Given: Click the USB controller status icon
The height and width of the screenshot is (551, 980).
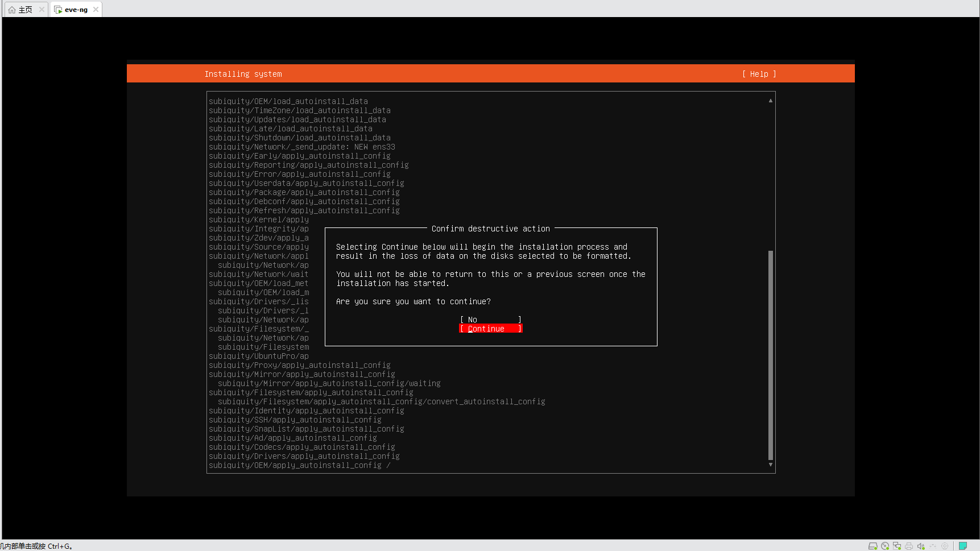Looking at the screenshot, I should (x=933, y=546).
